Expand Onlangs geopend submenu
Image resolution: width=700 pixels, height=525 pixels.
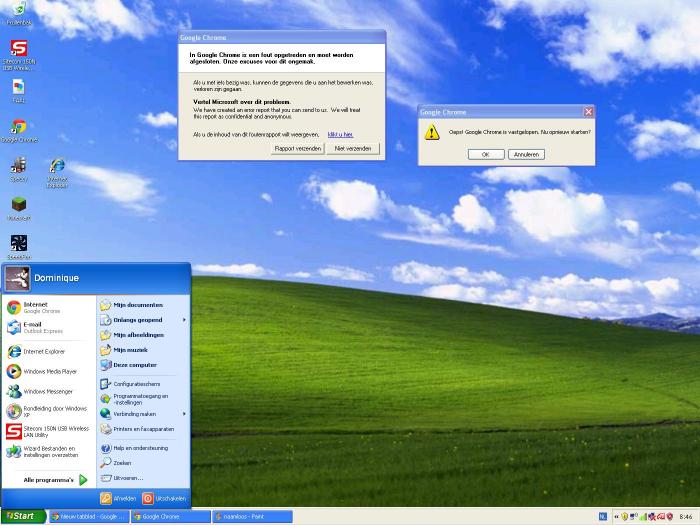point(143,320)
